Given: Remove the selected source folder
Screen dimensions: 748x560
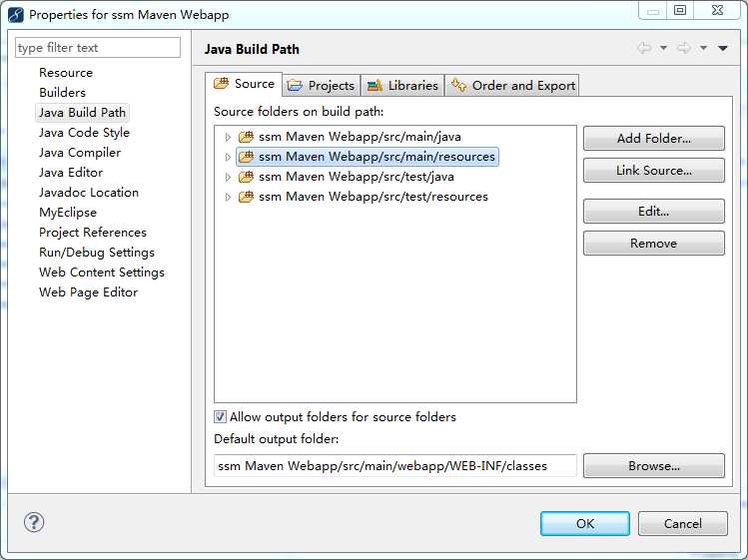Looking at the screenshot, I should [x=654, y=244].
